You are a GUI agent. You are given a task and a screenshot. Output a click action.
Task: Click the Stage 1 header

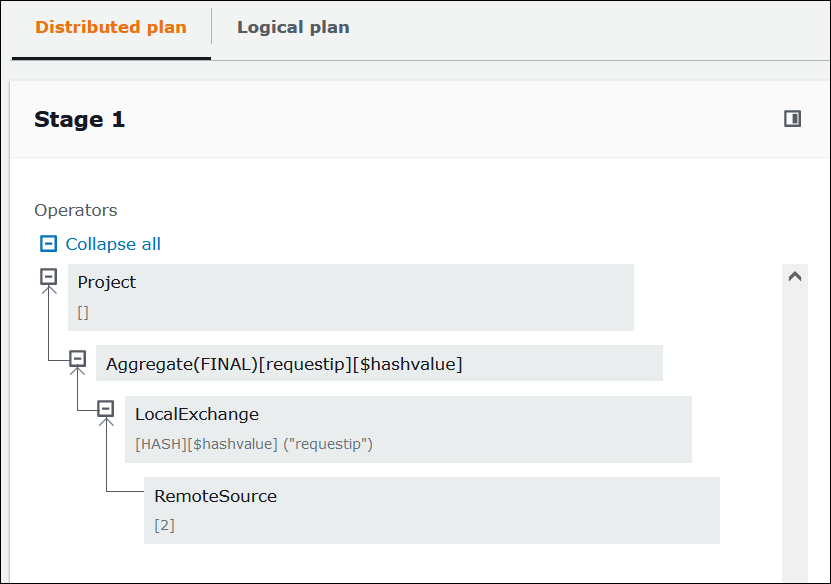(x=79, y=118)
